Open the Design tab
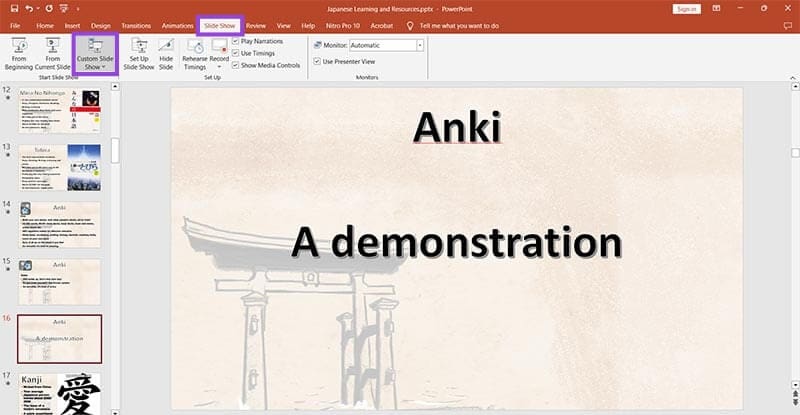800x415 pixels. click(101, 26)
